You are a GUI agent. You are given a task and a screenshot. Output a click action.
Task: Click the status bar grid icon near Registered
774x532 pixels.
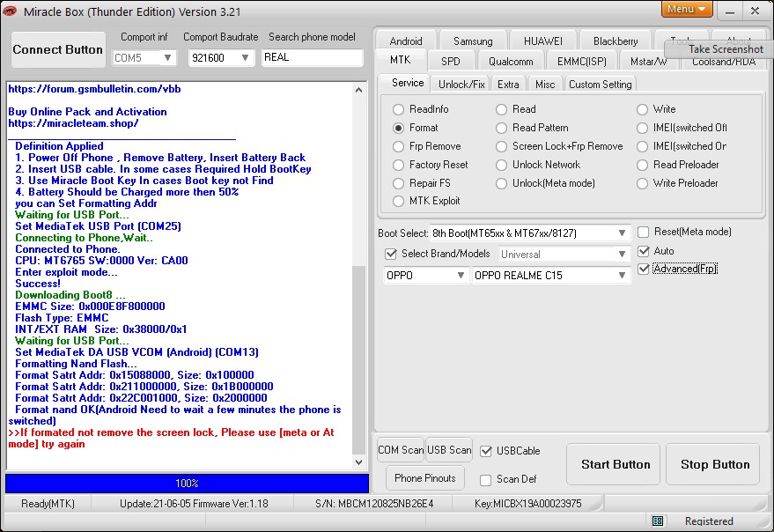pos(658,521)
